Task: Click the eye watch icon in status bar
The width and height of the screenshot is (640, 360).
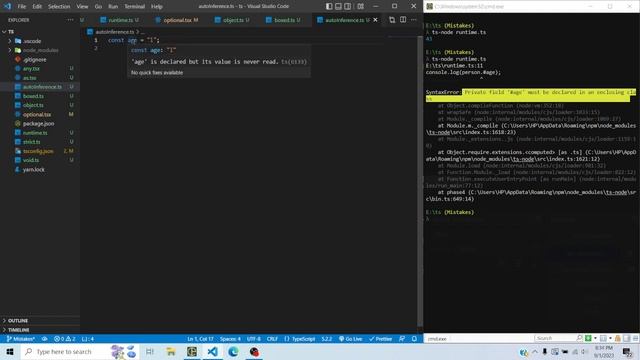Action: (x=44, y=339)
